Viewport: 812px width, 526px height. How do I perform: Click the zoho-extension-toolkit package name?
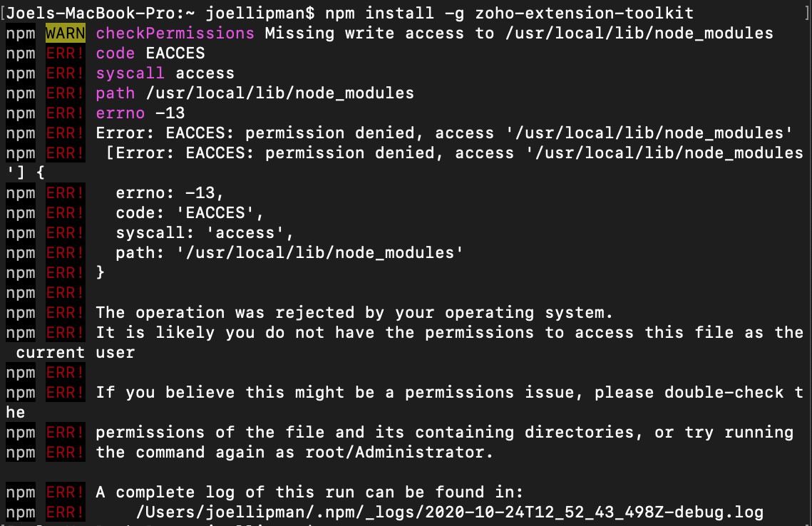coord(585,13)
